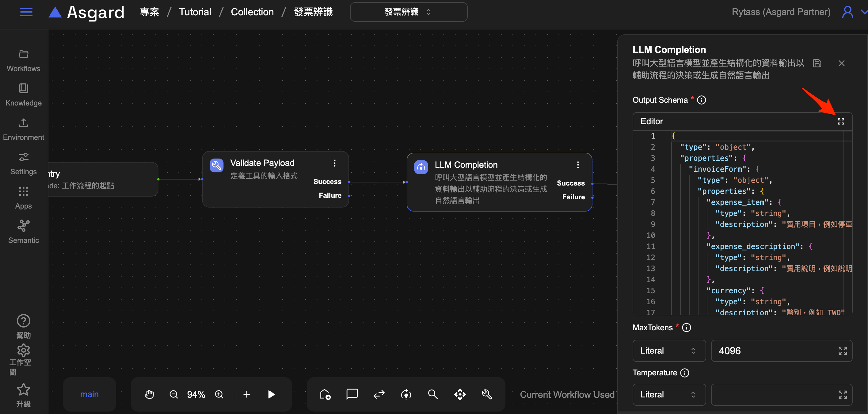This screenshot has width=868, height=414.
Task: Click the zoom out magnifier icon
Action: tap(173, 394)
